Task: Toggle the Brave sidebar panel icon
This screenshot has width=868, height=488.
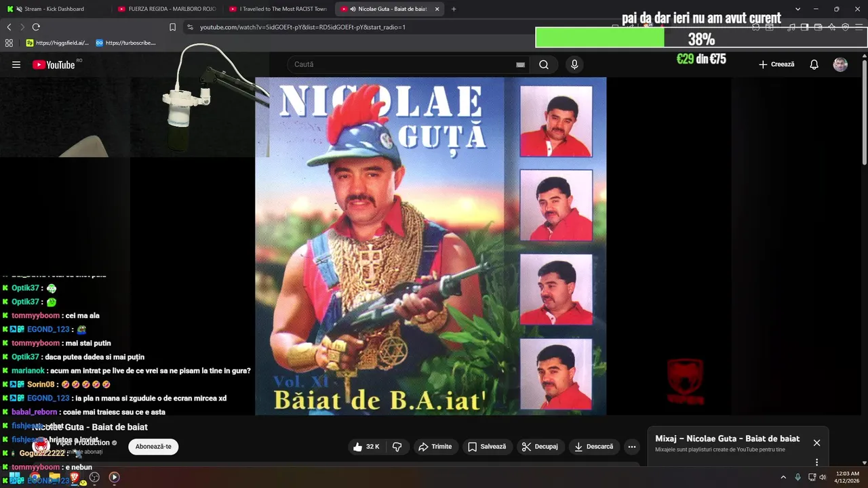Action: click(804, 27)
